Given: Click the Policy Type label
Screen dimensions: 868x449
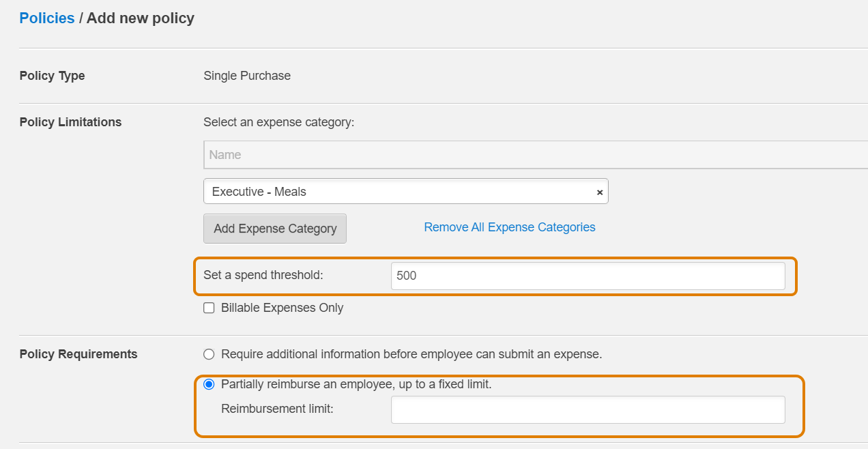Looking at the screenshot, I should pyautogui.click(x=52, y=76).
